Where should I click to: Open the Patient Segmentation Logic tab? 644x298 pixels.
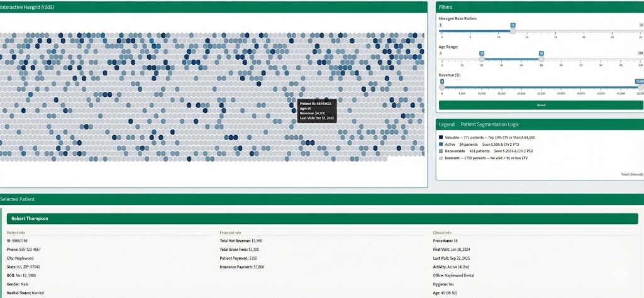click(x=489, y=124)
